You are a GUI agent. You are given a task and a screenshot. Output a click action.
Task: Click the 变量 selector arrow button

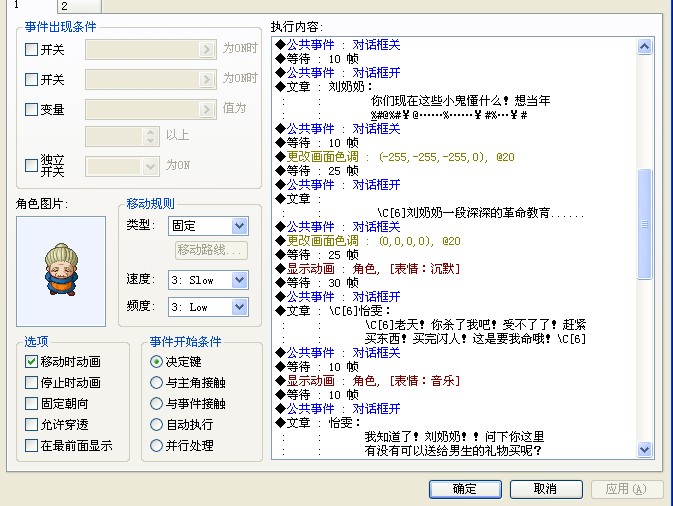(206, 109)
